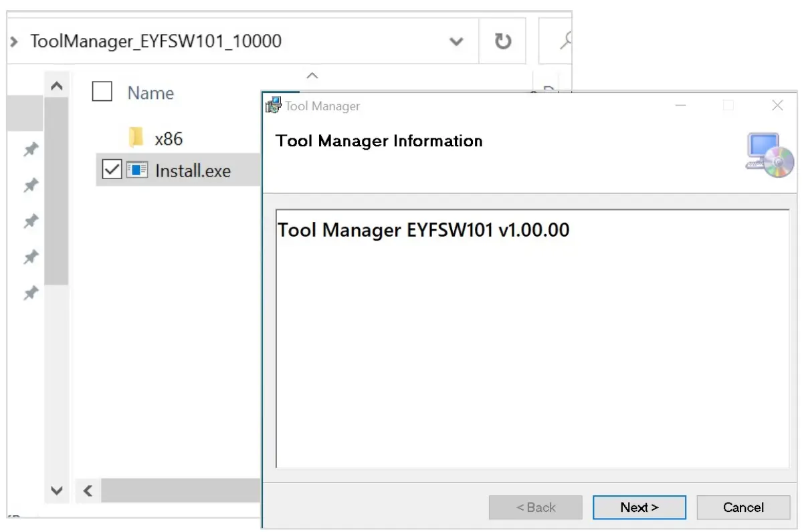Close the Tool Manager installer window
This screenshot has width=802, height=532.
coord(777,106)
